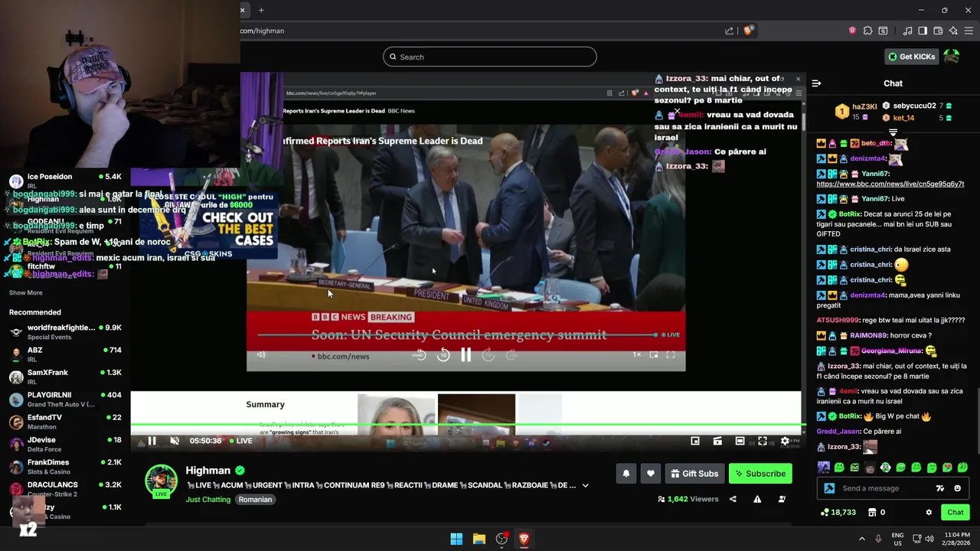Click Highman channel avatar
This screenshot has width=980, height=551.
[x=161, y=481]
